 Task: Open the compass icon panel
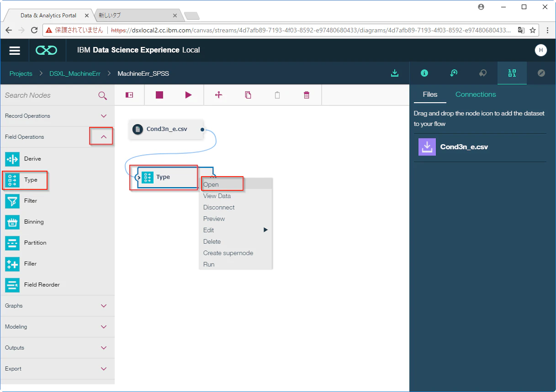(x=541, y=73)
